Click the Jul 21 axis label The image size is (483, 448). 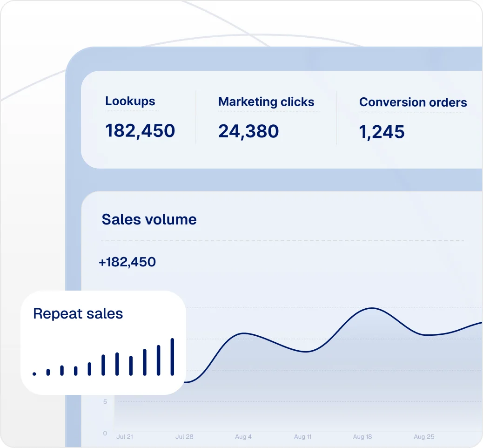click(125, 437)
